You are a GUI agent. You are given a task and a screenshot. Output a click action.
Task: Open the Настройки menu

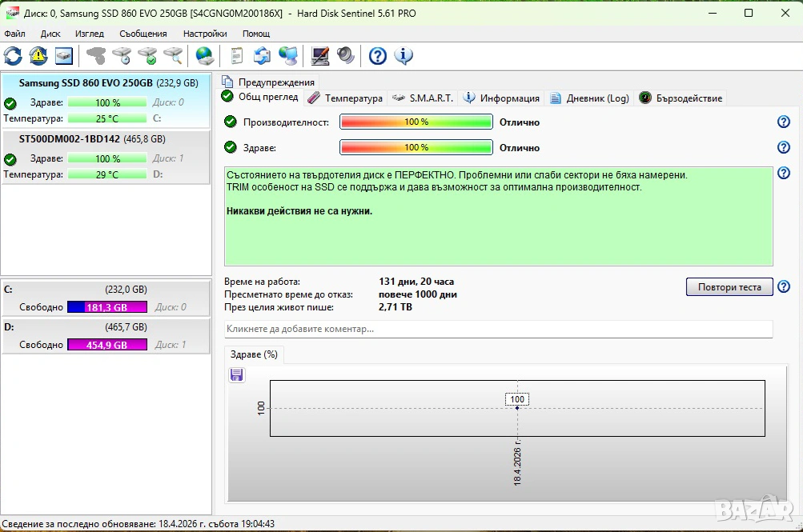pos(204,34)
